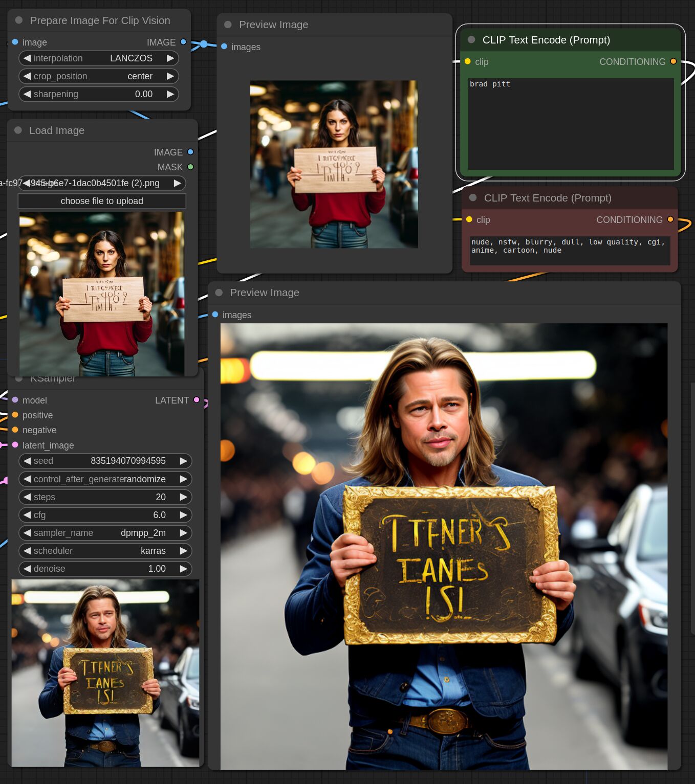The height and width of the screenshot is (784, 695).
Task: Collapse the Load Image node using its dot
Action: coord(18,130)
